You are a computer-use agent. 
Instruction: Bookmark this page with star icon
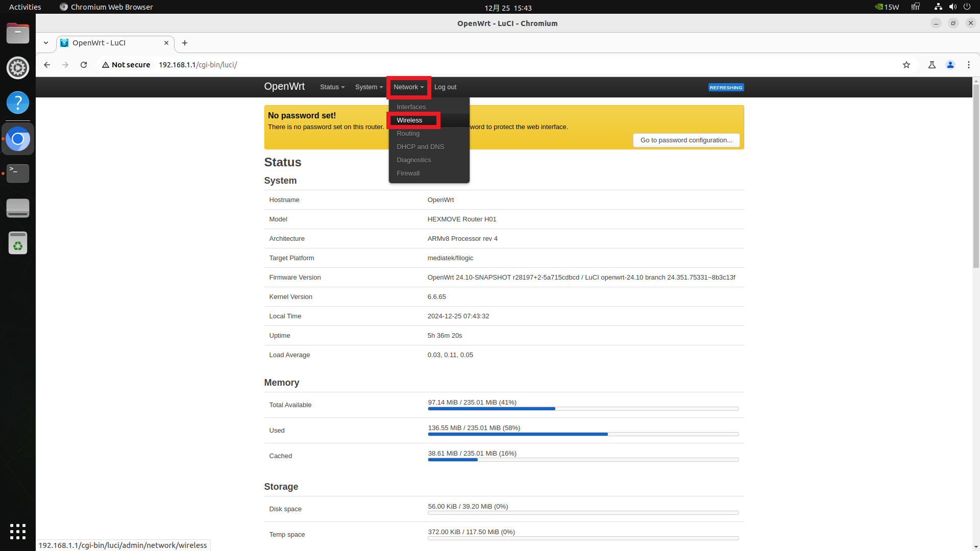tap(906, 65)
